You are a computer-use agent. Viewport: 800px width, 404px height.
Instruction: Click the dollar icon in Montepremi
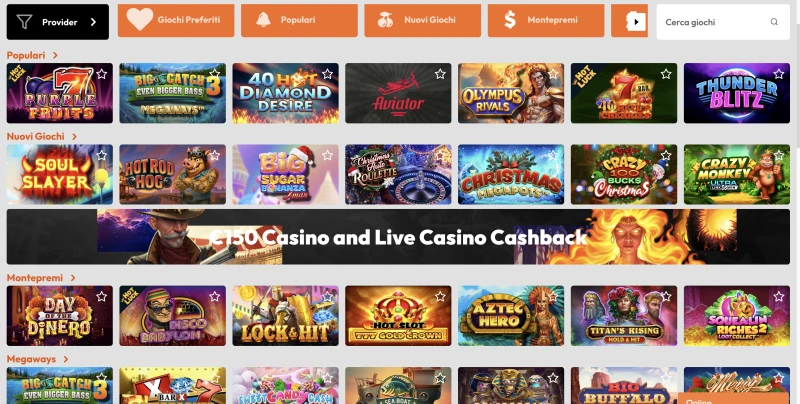[510, 20]
